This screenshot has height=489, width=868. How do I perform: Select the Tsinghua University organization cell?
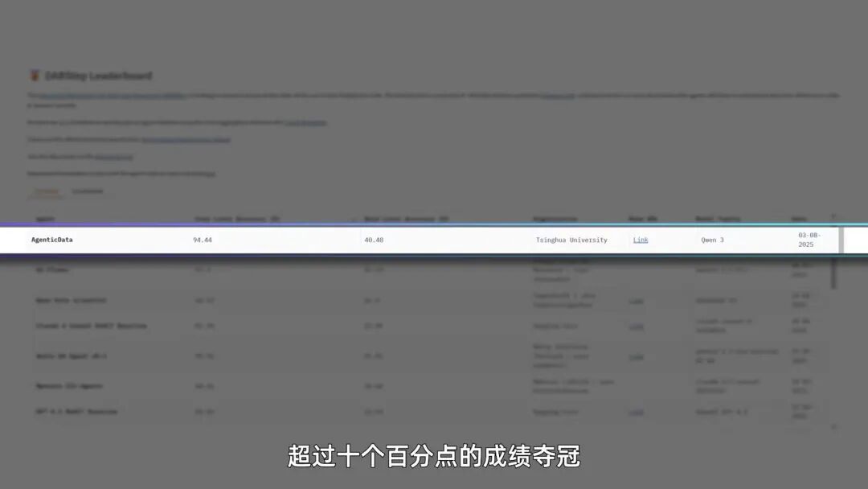pos(571,240)
